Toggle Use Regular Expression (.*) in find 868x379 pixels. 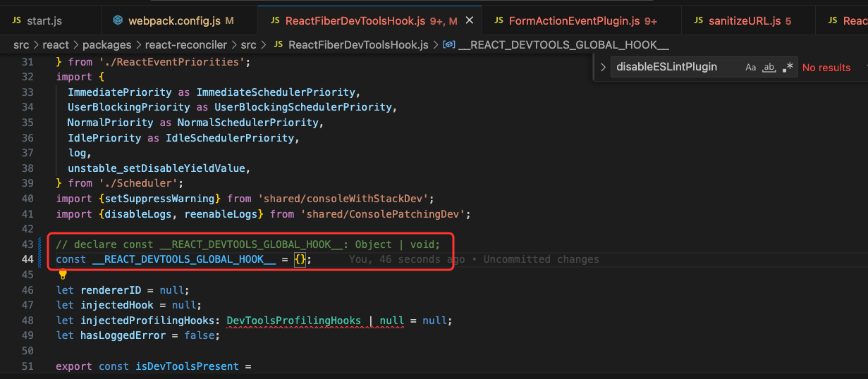pyautogui.click(x=788, y=68)
